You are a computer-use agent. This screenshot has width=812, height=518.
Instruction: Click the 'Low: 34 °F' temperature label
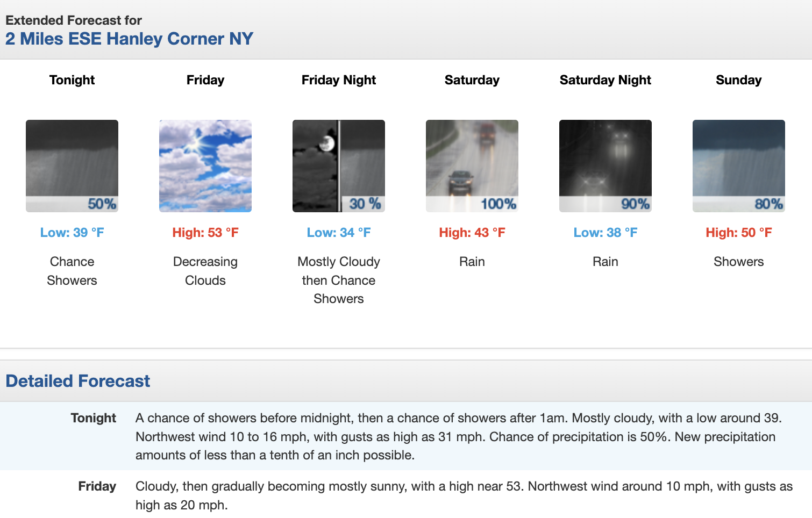click(x=339, y=233)
